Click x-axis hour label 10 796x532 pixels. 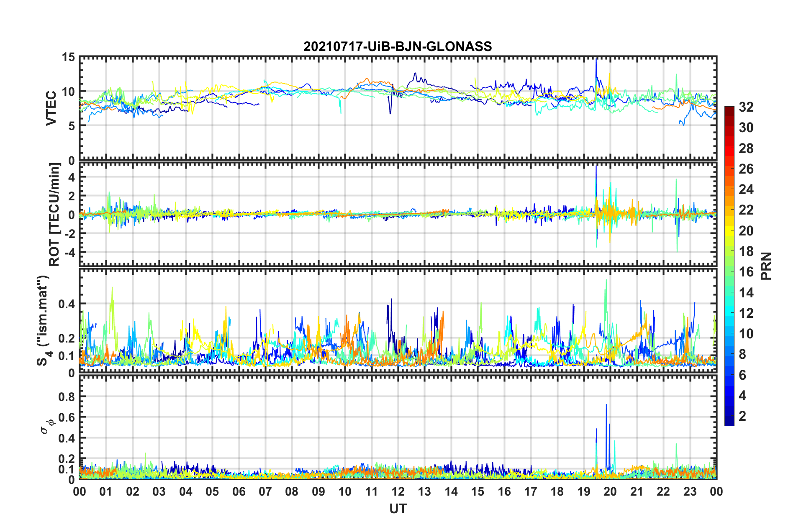(x=345, y=491)
